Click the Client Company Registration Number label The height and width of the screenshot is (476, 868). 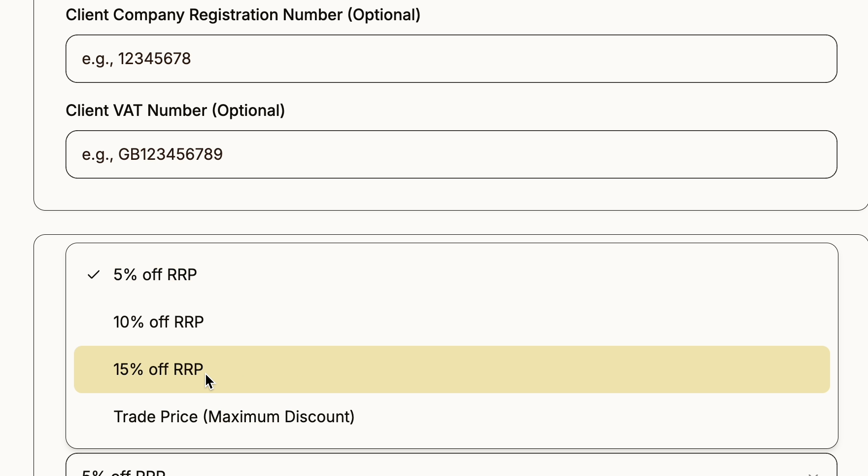coord(243,15)
